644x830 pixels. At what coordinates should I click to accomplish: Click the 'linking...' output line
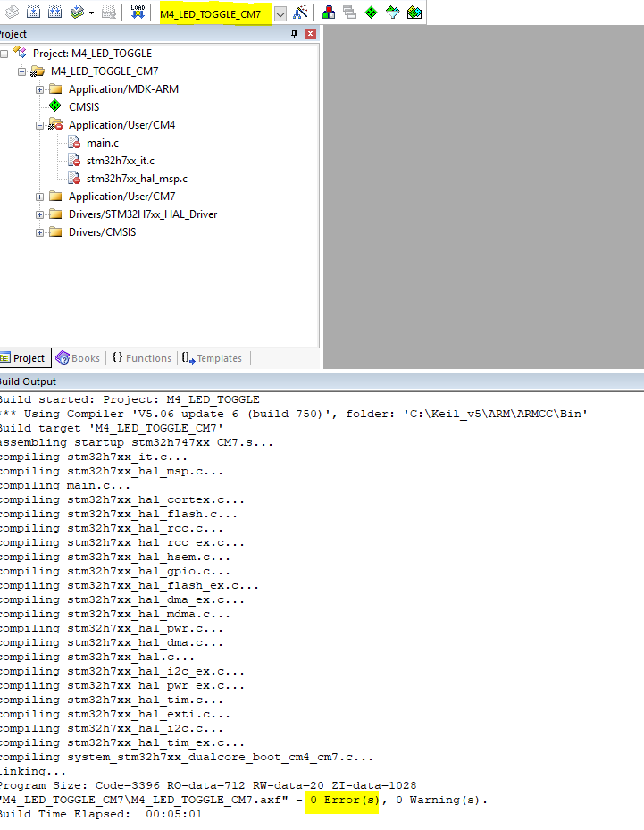pyautogui.click(x=33, y=771)
